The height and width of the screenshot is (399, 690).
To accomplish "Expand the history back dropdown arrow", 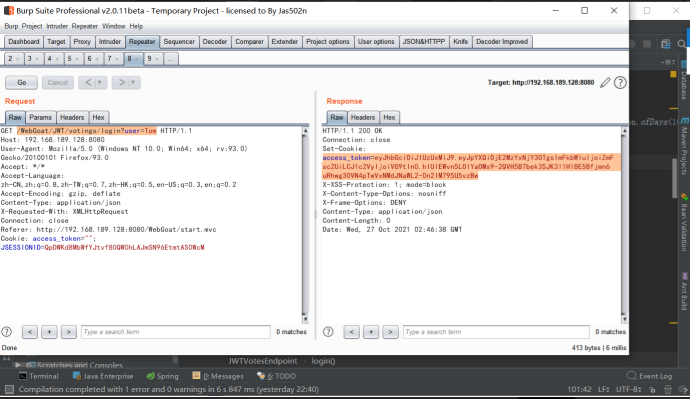I will coord(100,82).
